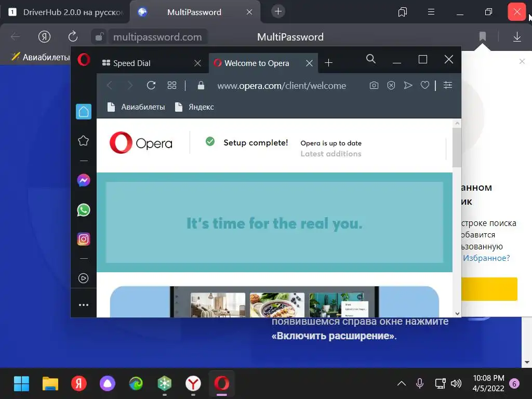
Task: Click padlock site security icon in Opera
Action: pos(201,85)
